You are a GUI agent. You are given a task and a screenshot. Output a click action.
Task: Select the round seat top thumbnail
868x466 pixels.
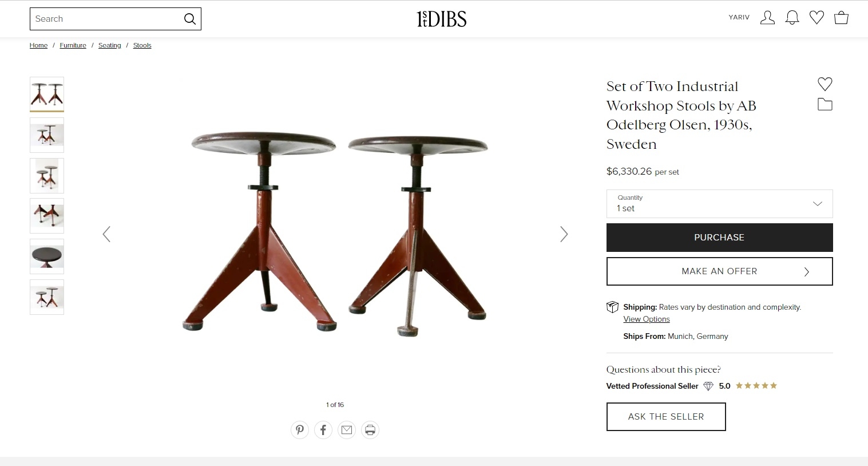[x=47, y=256]
